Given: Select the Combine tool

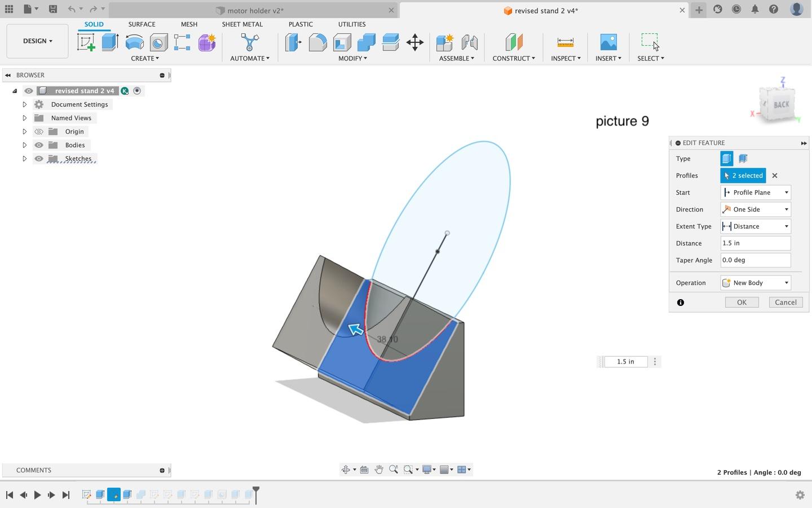Looking at the screenshot, I should (x=366, y=42).
